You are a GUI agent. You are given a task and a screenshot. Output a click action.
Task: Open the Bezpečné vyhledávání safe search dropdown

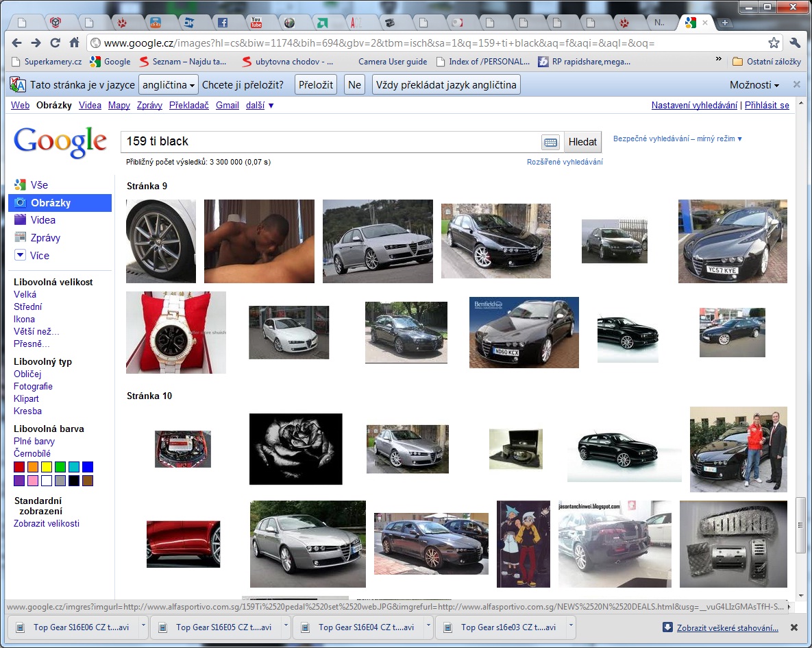[x=677, y=139]
